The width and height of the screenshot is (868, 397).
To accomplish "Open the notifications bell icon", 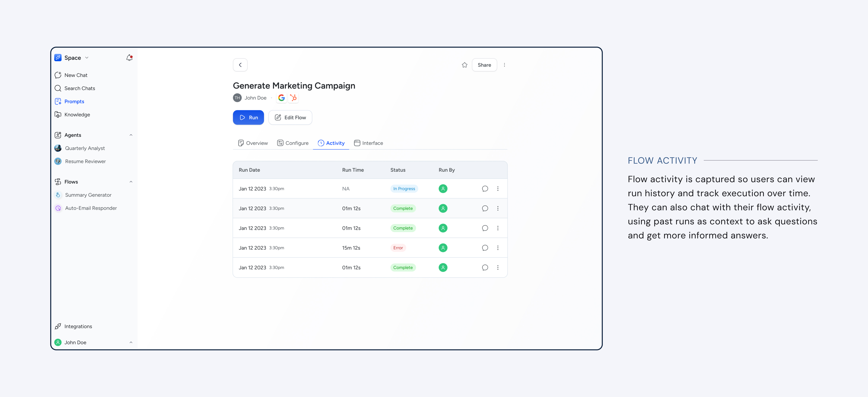I will tap(129, 58).
